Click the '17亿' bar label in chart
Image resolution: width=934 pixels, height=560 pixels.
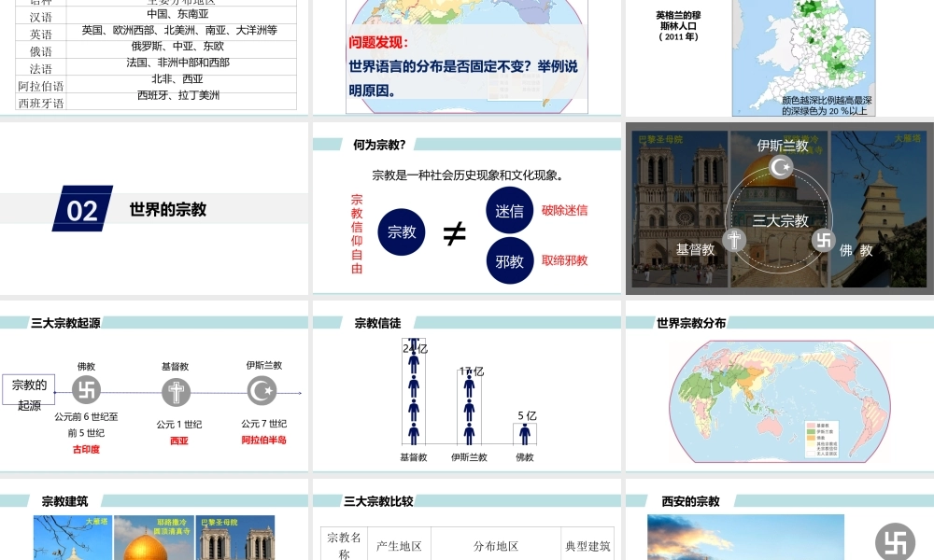[x=471, y=371]
